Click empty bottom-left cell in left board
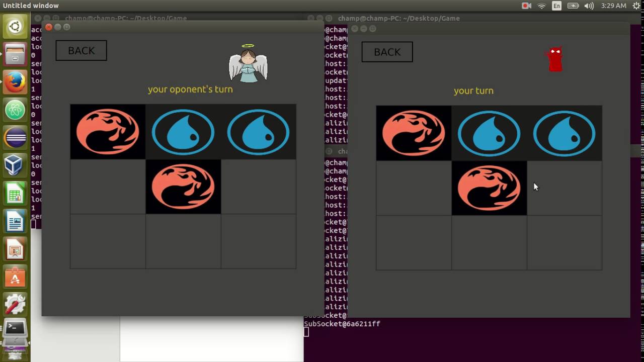 [x=108, y=242]
